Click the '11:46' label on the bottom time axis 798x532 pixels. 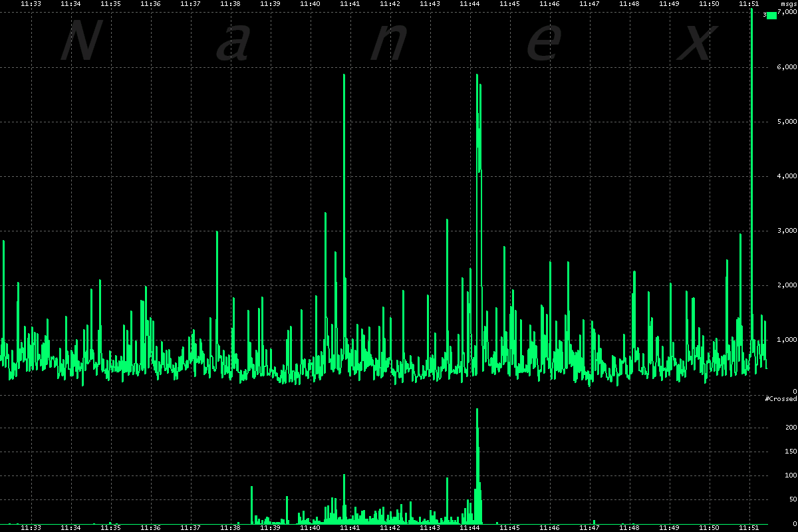549,528
